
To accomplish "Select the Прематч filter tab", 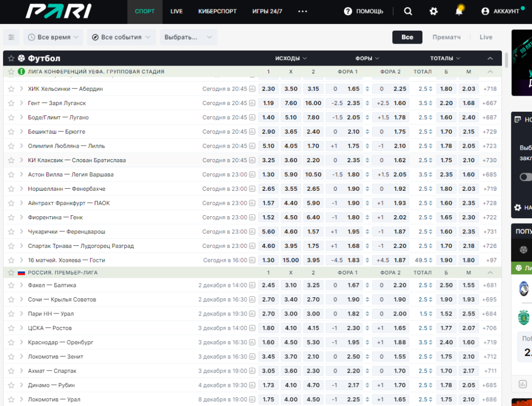I will pos(446,37).
